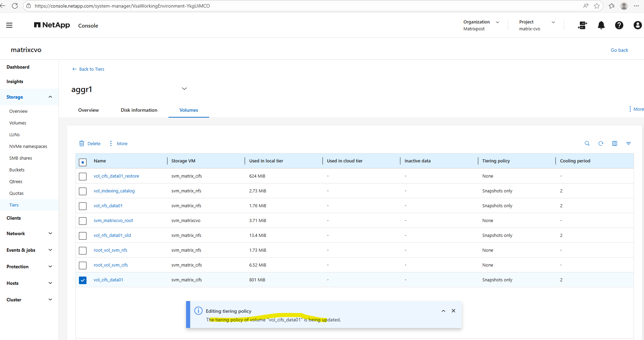Open the hamburger navigation menu

[x=9, y=25]
